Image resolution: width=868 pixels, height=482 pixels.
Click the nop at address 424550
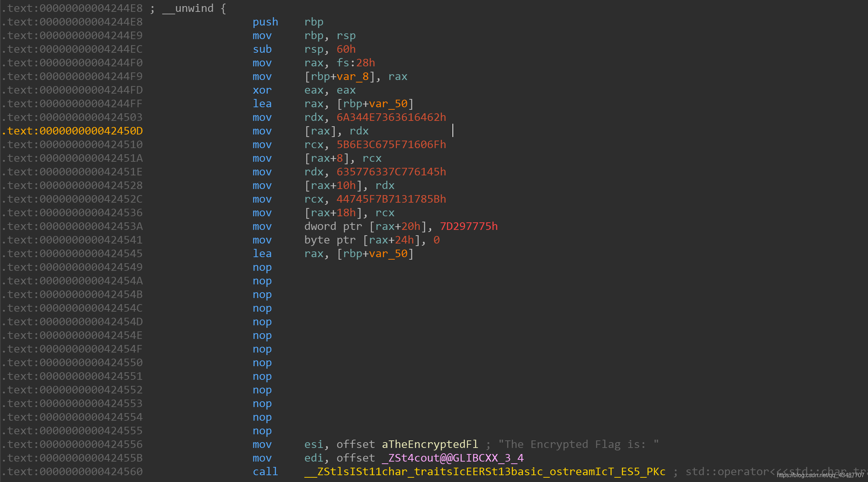[262, 363]
